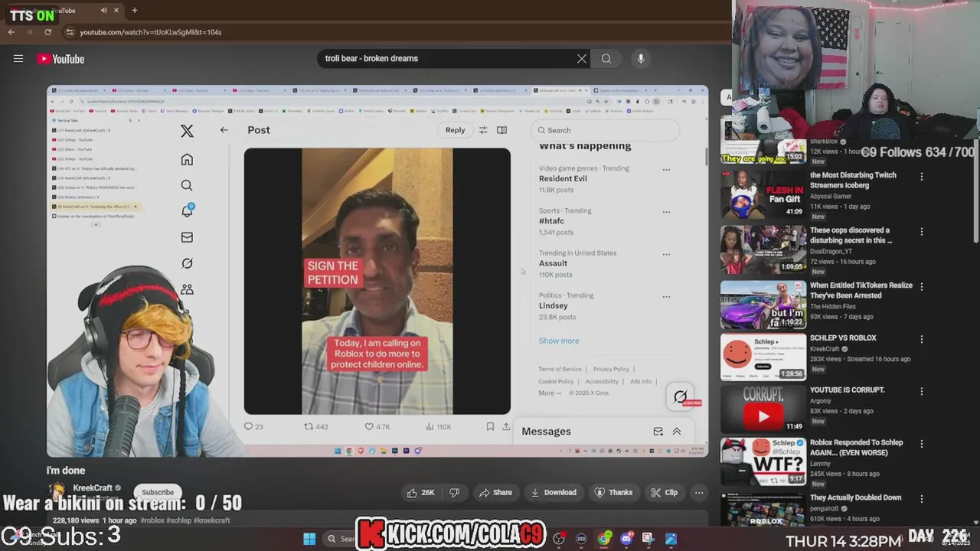Click the 'Abyssal Gamer' channel name
This screenshot has height=551, width=980.
click(x=831, y=197)
